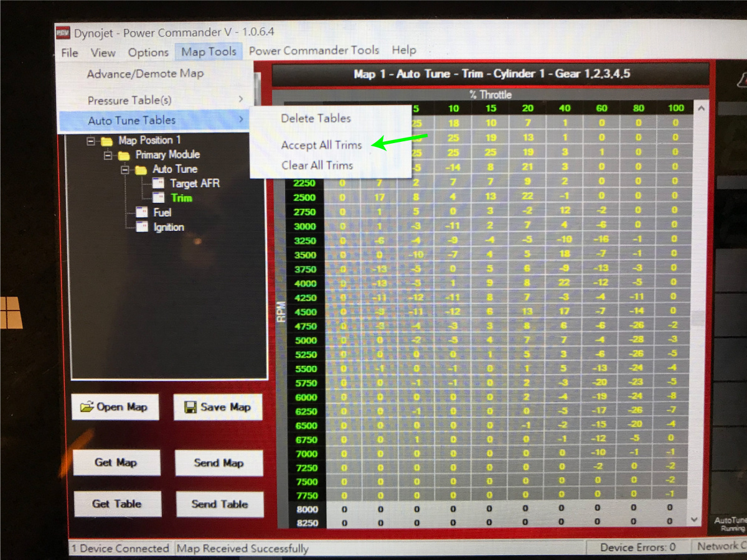Viewport: 747px width, 560px height.
Task: Collapse the Primary Module tree node
Action: coord(108,155)
